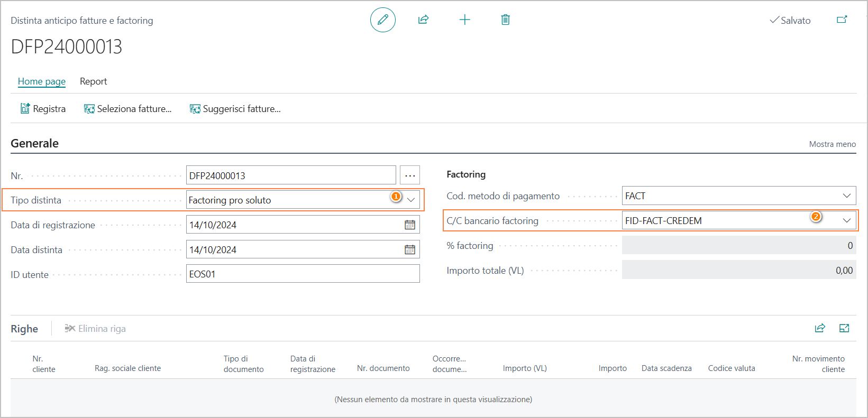The height and width of the screenshot is (418, 868).
Task: Click the share icon in header
Action: pyautogui.click(x=423, y=20)
